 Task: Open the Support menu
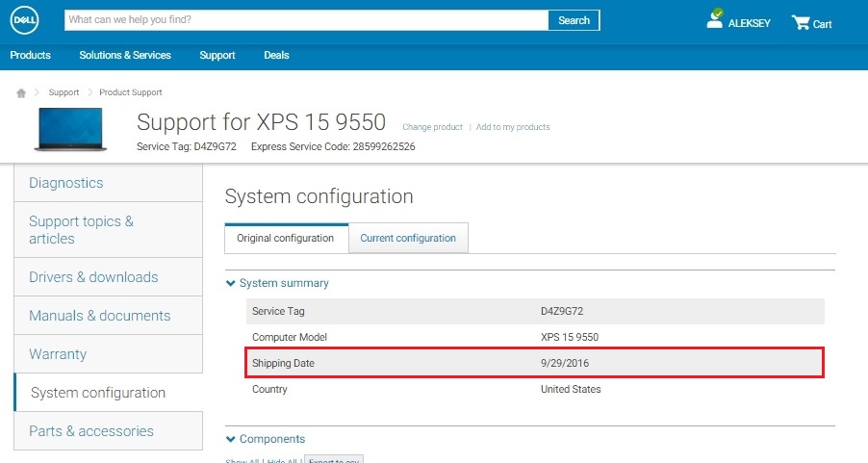217,55
